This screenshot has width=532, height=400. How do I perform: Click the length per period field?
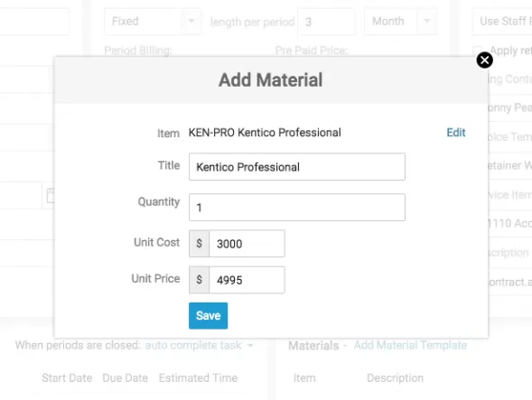pos(326,22)
